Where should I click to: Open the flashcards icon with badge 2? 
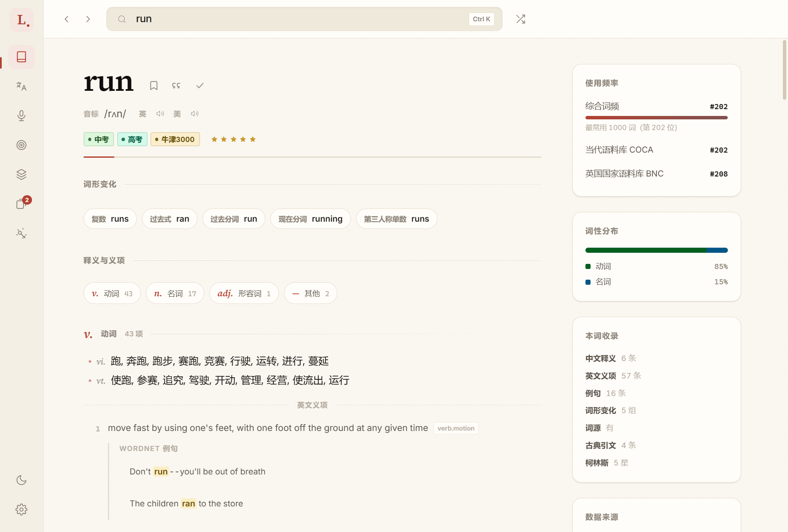[x=21, y=204]
